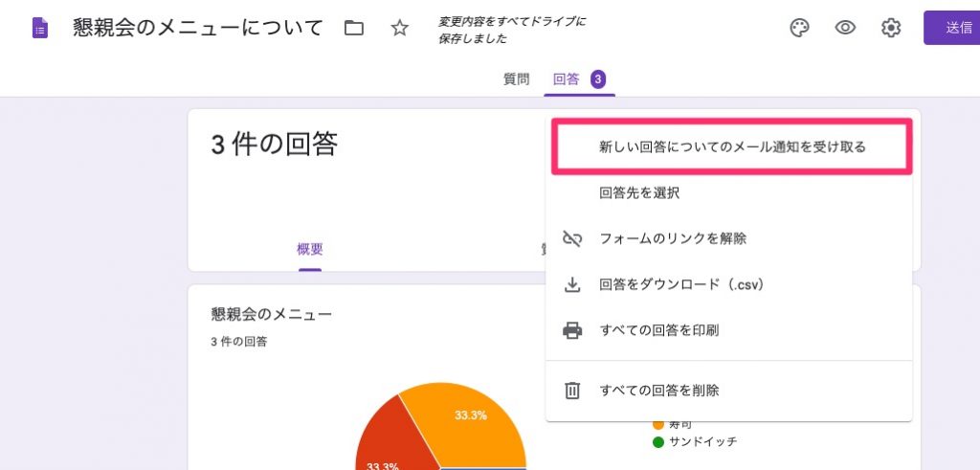Click the preview eye icon
The width and height of the screenshot is (980, 470).
pyautogui.click(x=845, y=28)
